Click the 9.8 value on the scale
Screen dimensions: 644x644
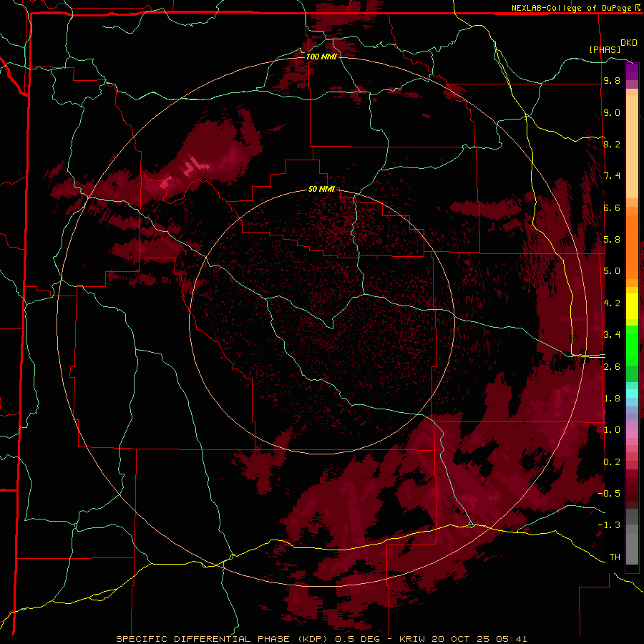coord(612,81)
